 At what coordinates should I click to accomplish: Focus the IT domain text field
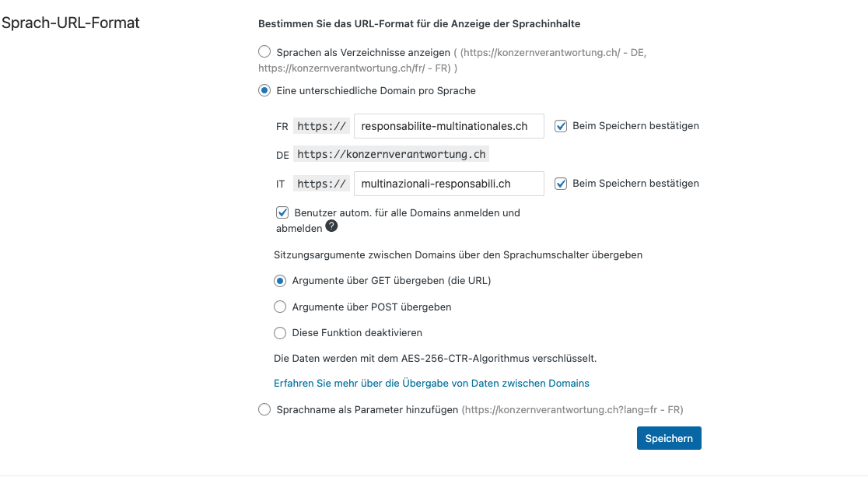pyautogui.click(x=448, y=184)
